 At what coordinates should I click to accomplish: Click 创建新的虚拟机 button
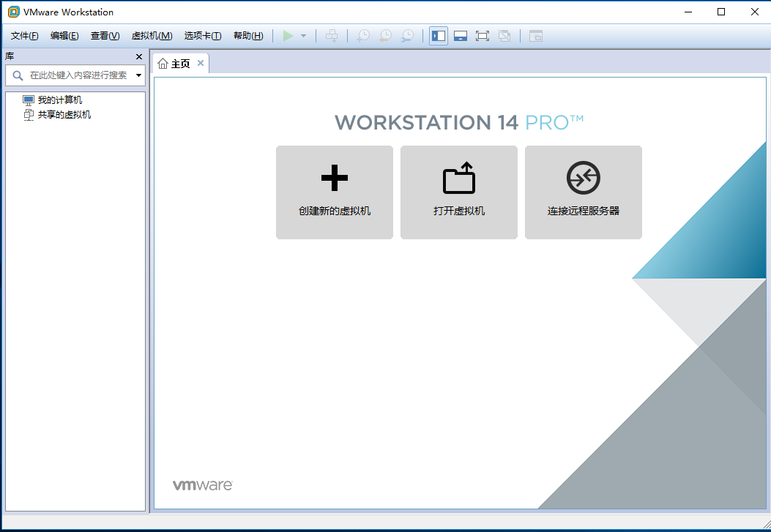click(335, 192)
